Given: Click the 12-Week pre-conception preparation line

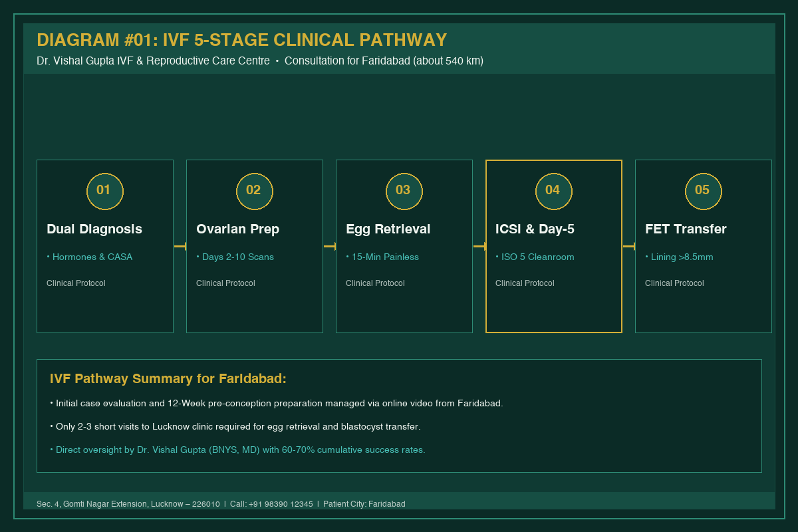Looking at the screenshot, I should 277,403.
